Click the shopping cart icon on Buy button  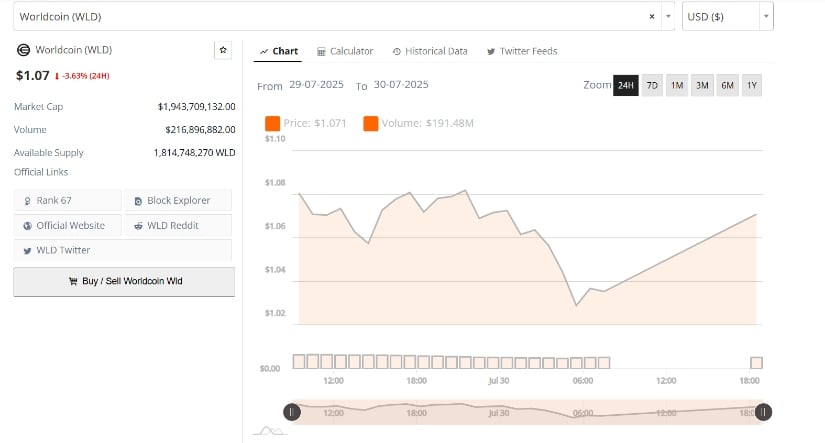coord(73,281)
